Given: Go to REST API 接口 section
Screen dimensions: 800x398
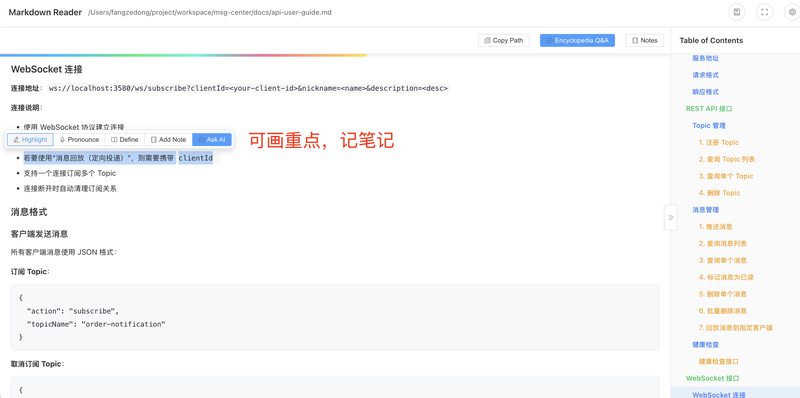Looking at the screenshot, I should 709,109.
